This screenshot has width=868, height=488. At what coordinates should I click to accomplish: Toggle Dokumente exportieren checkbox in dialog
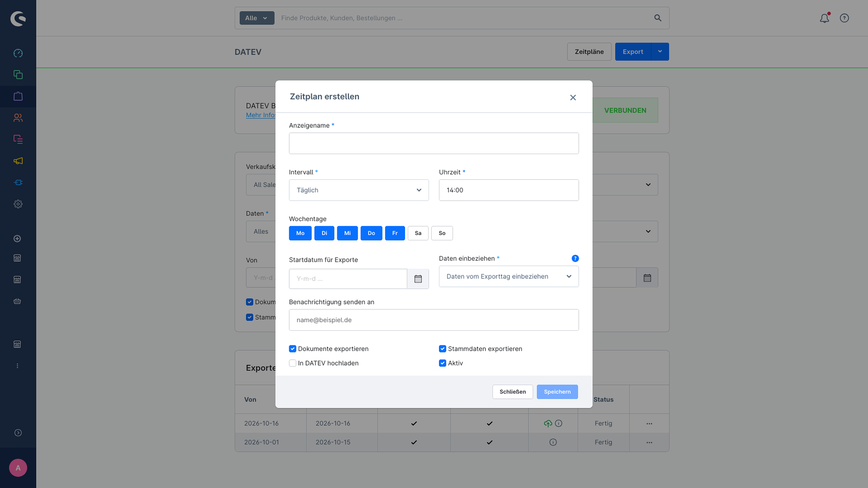coord(292,349)
